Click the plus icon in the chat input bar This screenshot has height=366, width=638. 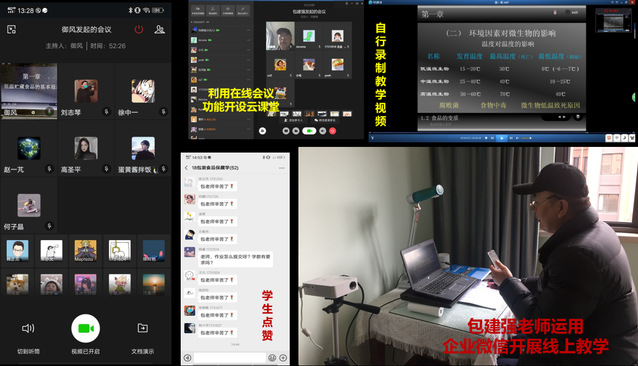pyautogui.click(x=283, y=358)
